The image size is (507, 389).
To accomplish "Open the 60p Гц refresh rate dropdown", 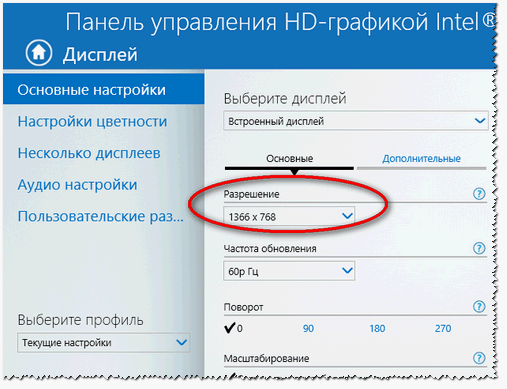I will [x=289, y=271].
